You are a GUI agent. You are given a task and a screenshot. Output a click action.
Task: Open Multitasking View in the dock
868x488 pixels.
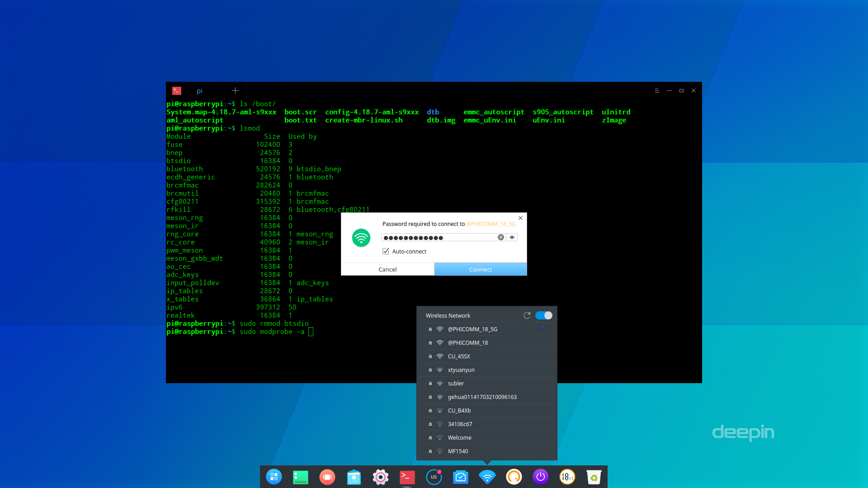[327, 477]
